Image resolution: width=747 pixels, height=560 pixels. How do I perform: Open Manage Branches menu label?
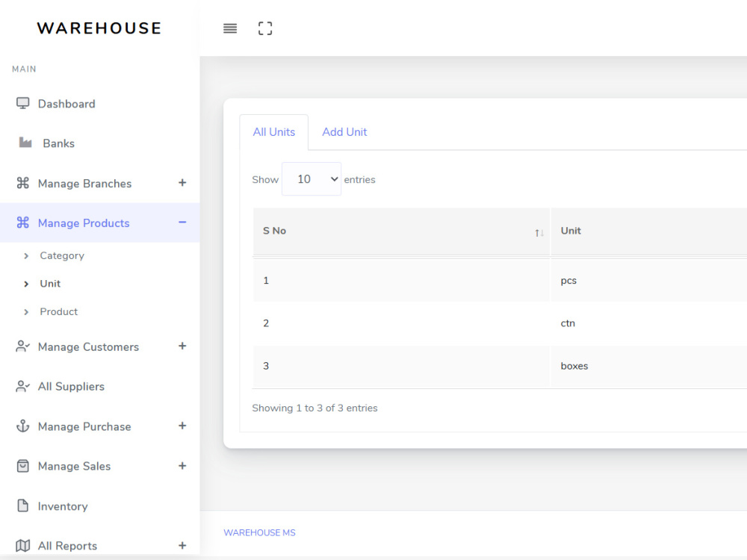point(85,184)
